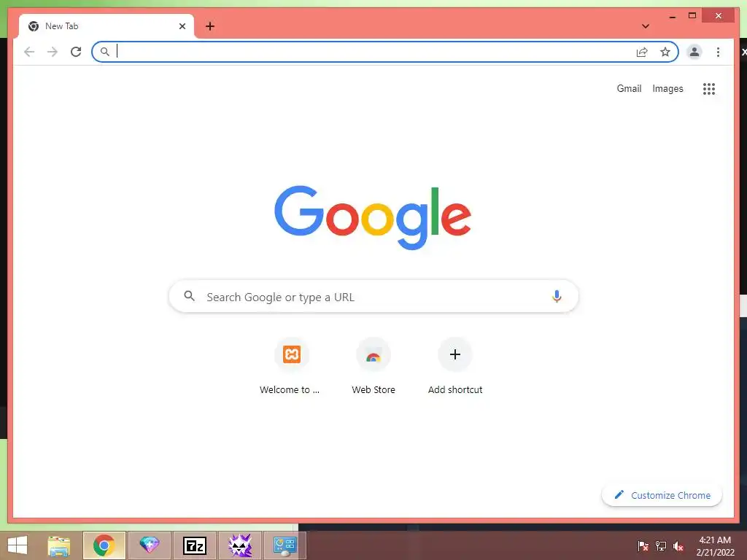The image size is (747, 560).
Task: Start voice search with the microphone icon
Action: coord(557,296)
